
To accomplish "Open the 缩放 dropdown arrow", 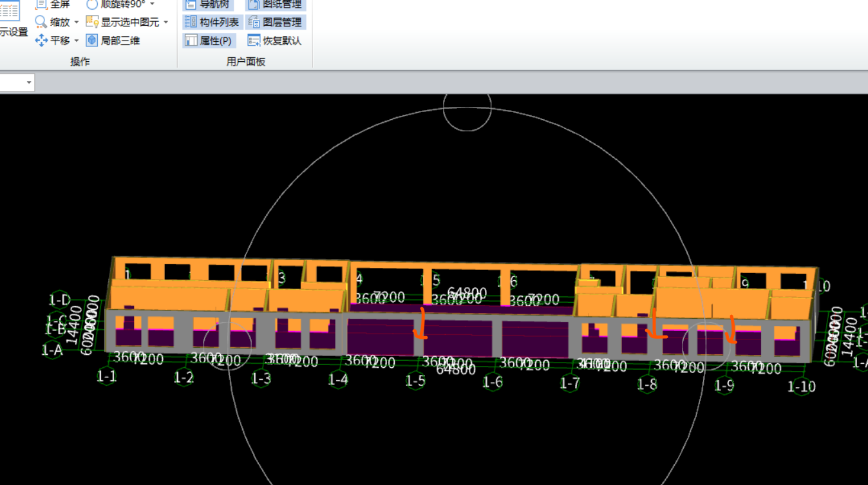I will 77,22.
